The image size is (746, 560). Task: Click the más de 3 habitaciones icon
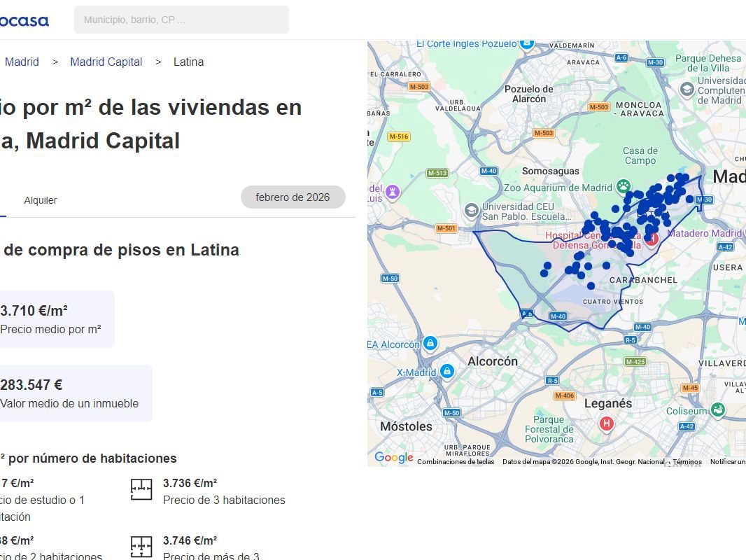pyautogui.click(x=141, y=547)
